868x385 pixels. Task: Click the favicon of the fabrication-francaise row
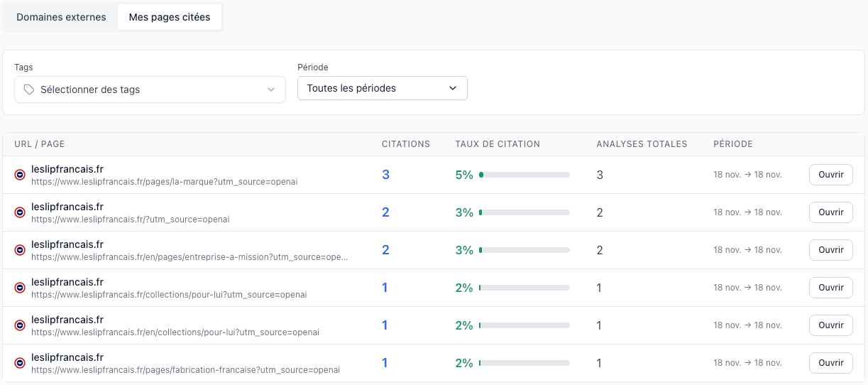click(x=20, y=363)
